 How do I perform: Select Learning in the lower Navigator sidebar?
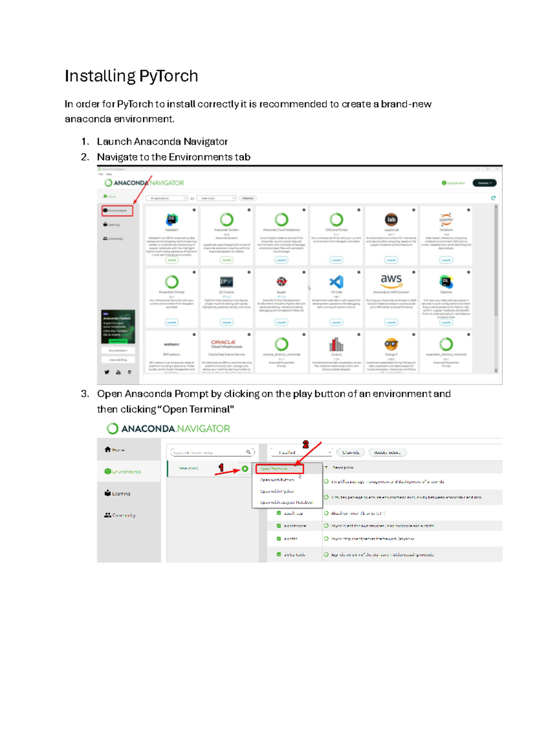[118, 493]
